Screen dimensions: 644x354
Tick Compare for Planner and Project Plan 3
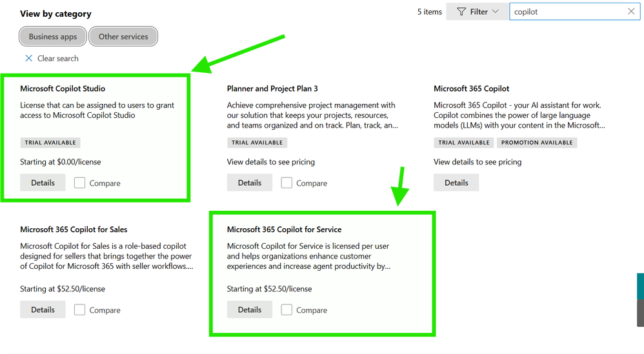click(287, 182)
